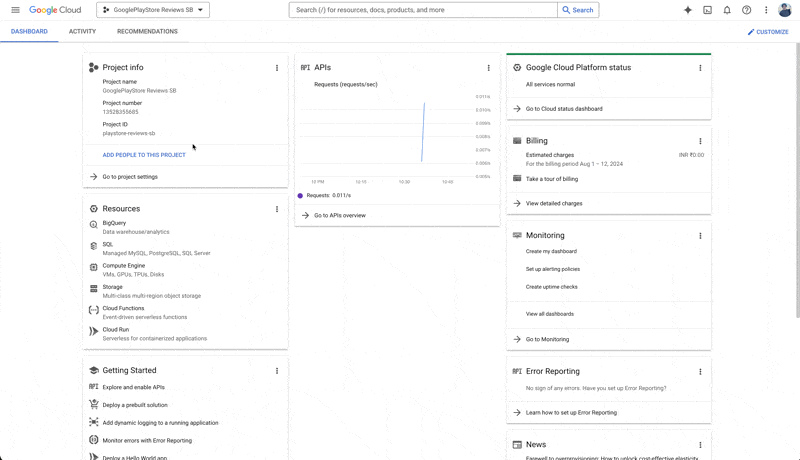Open the GooglePlayStore Reviews SB project selector
The height and width of the screenshot is (460, 800).
tap(153, 10)
